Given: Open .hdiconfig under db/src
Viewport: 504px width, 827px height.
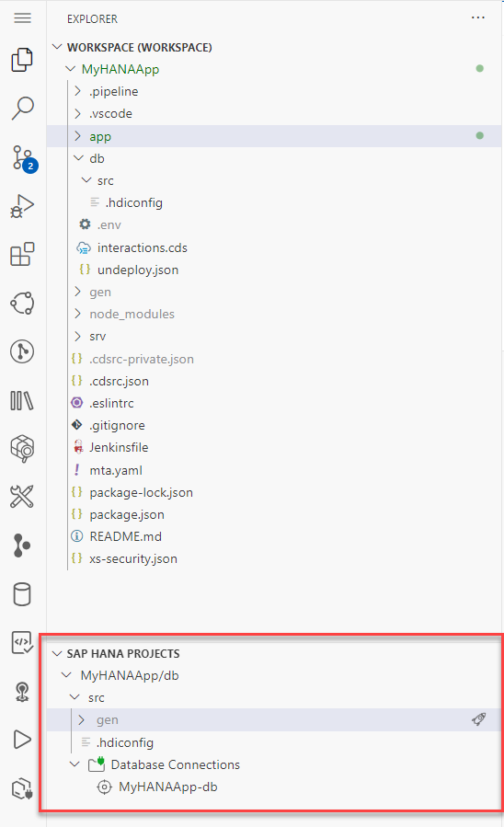Looking at the screenshot, I should pos(134,202).
